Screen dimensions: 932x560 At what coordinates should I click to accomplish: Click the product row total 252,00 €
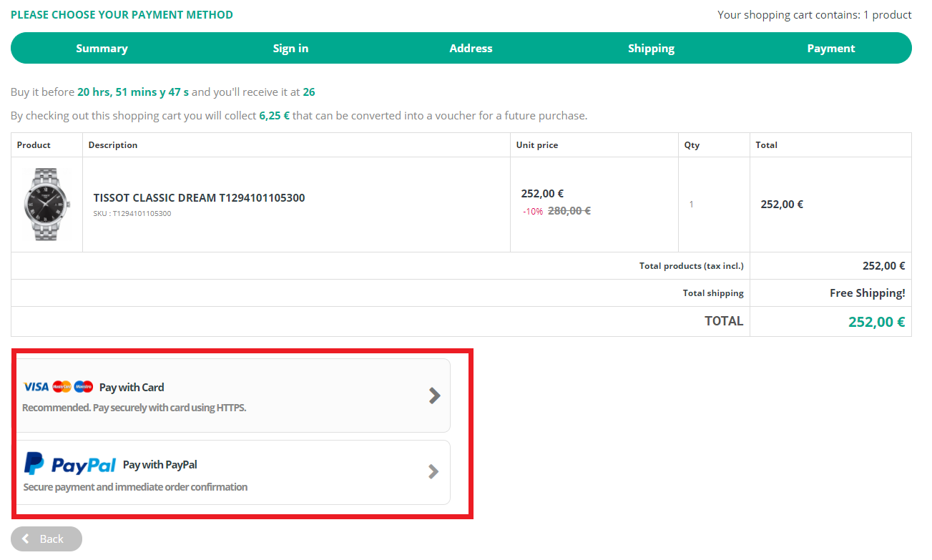pos(782,204)
